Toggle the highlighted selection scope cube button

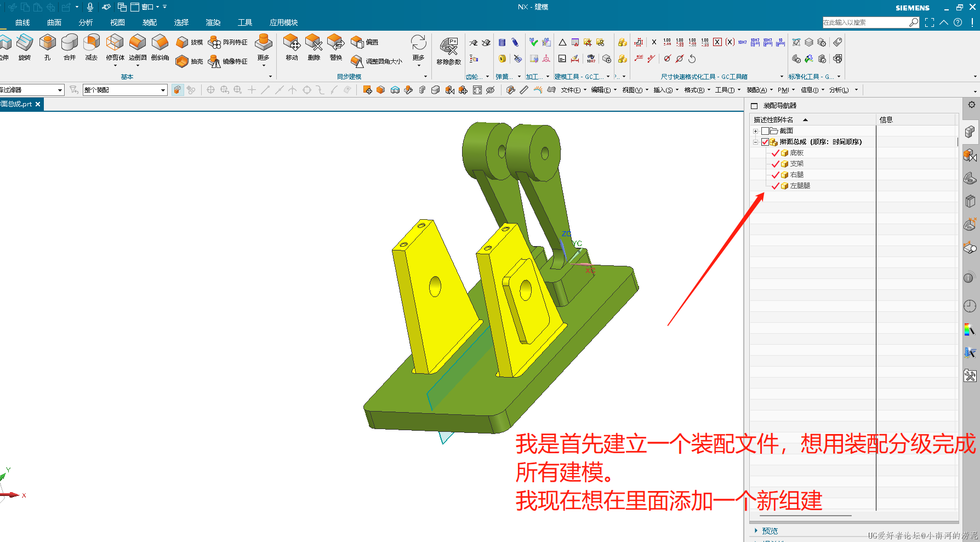(177, 90)
